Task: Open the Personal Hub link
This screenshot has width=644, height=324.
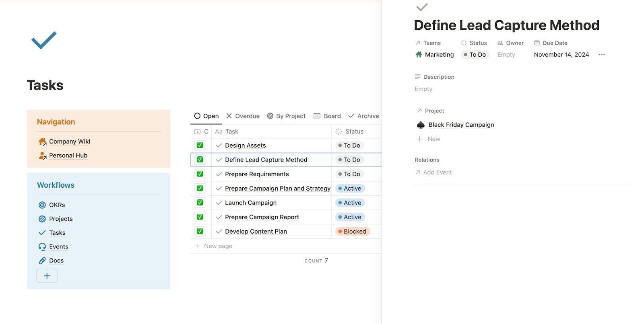Action: (x=68, y=156)
